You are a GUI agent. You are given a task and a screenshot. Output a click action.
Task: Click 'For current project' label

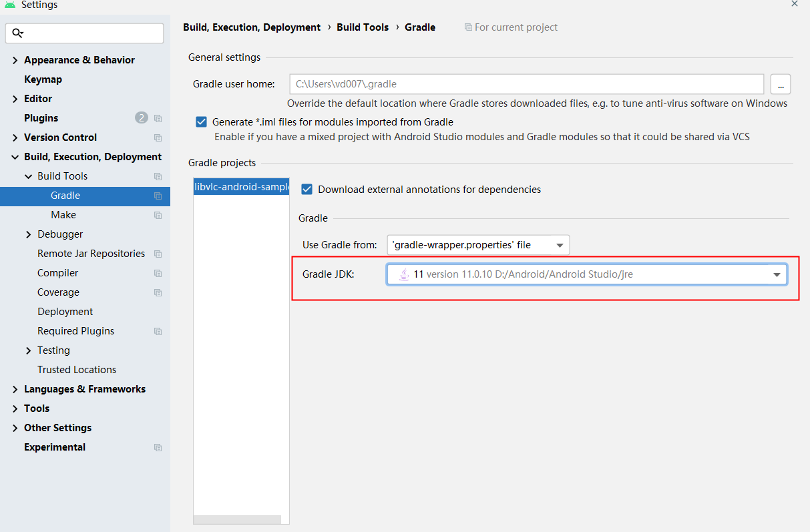point(516,27)
